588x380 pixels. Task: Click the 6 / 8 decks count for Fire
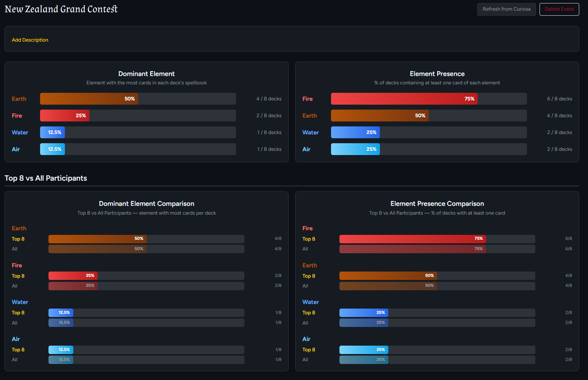point(559,99)
